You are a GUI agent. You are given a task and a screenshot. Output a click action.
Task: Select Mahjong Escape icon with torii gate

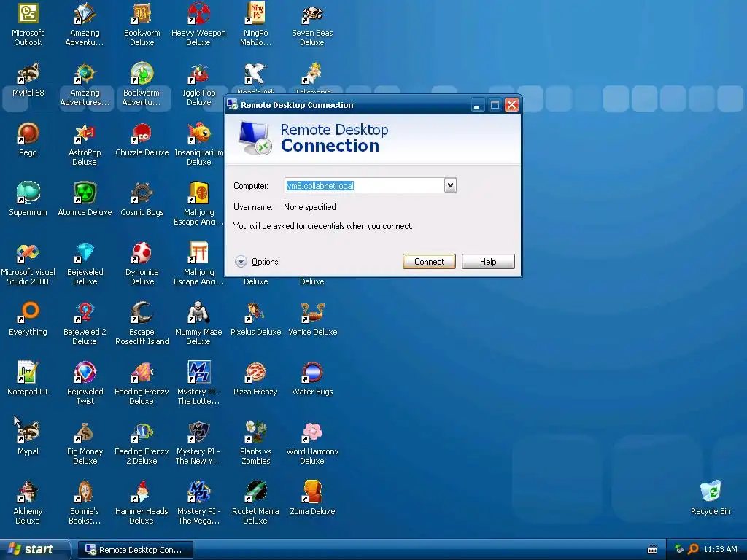click(198, 253)
